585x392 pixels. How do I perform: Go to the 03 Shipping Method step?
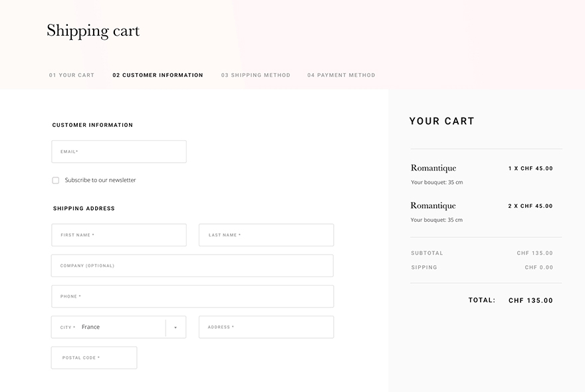click(x=256, y=75)
